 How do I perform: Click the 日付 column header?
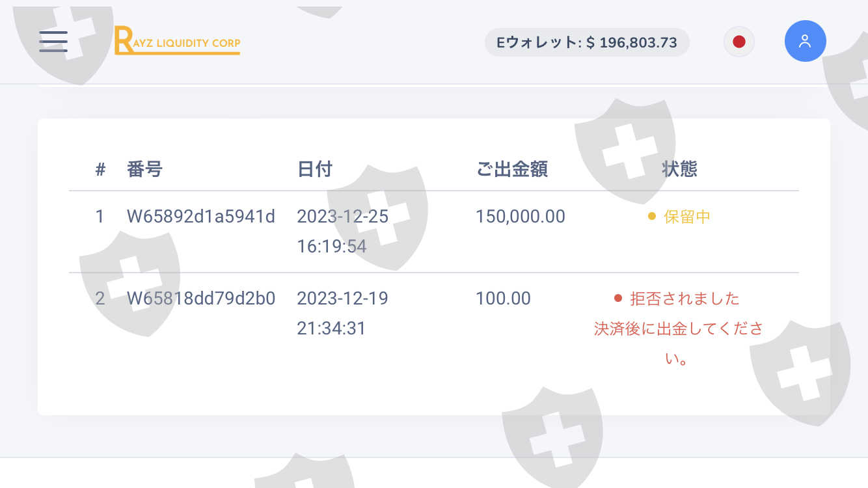tap(315, 170)
